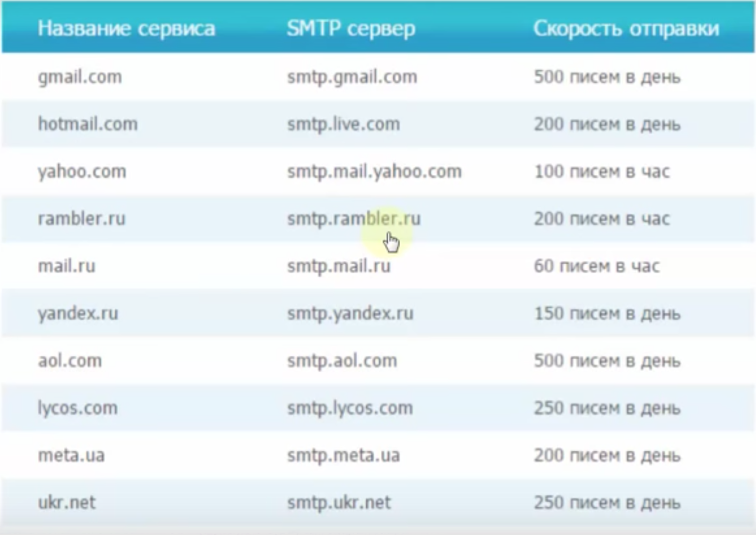756x535 pixels.
Task: Select the 'smtp.mail.ru' server cell
Action: pos(339,266)
